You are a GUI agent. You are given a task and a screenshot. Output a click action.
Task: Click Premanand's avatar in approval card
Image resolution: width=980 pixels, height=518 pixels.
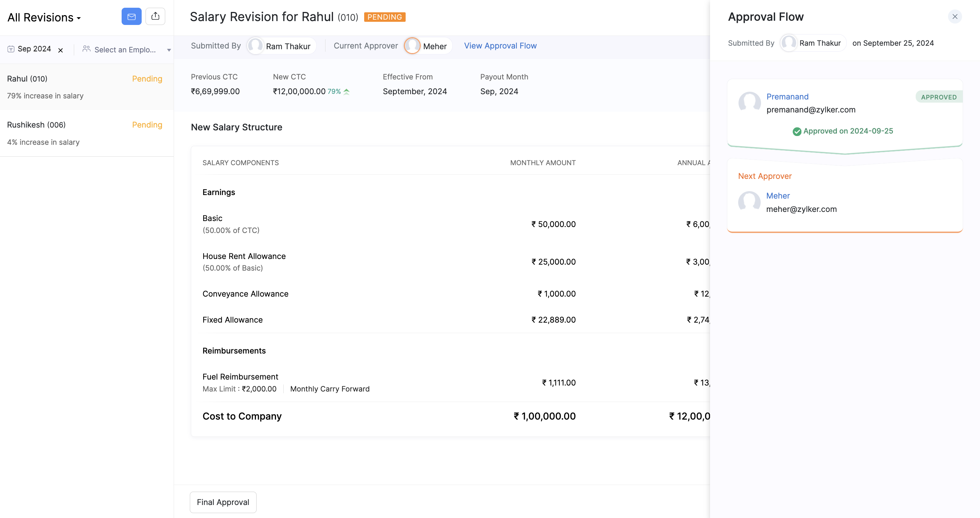point(749,103)
